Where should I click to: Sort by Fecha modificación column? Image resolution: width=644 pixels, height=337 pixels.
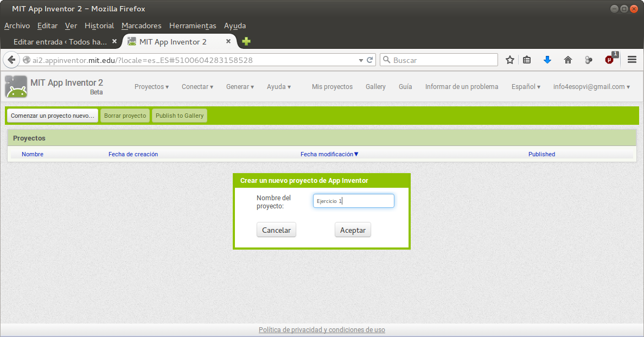(329, 154)
